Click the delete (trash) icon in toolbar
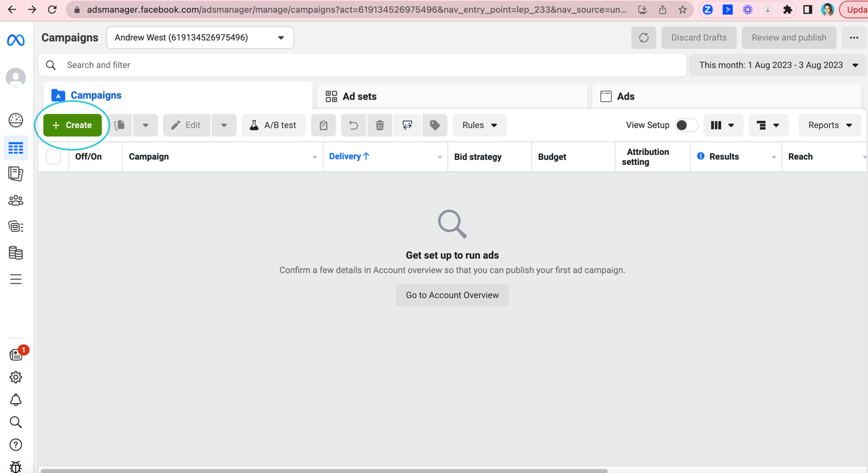 [x=380, y=125]
